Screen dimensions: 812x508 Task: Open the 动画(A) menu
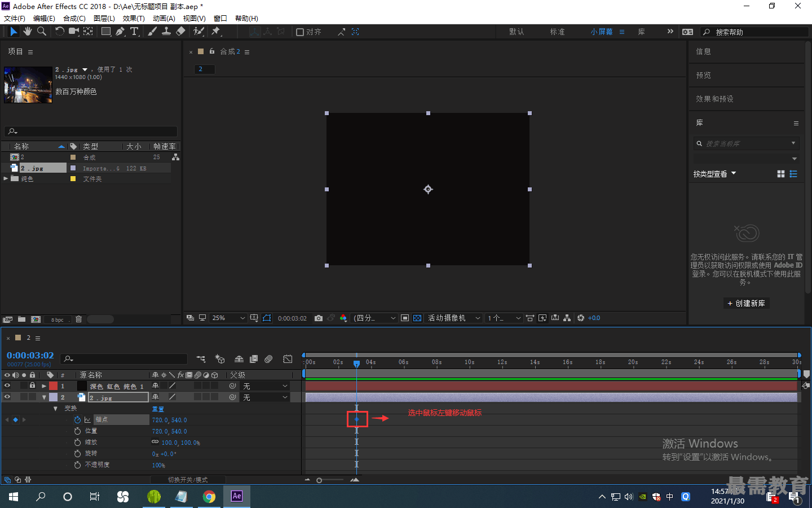coord(164,18)
